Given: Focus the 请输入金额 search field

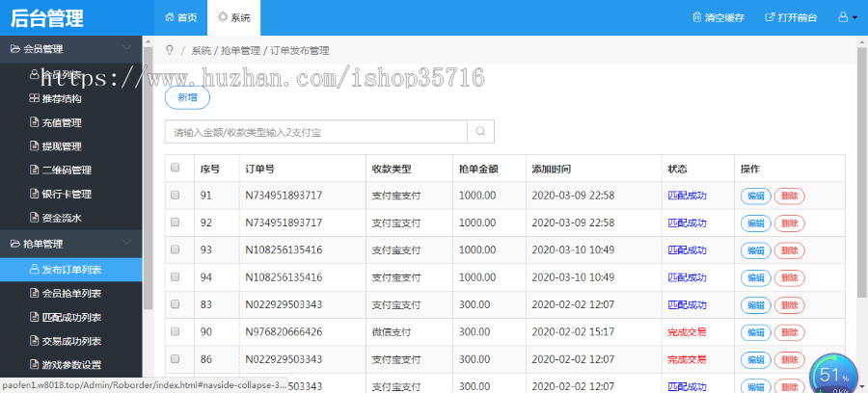Looking at the screenshot, I should click(316, 132).
